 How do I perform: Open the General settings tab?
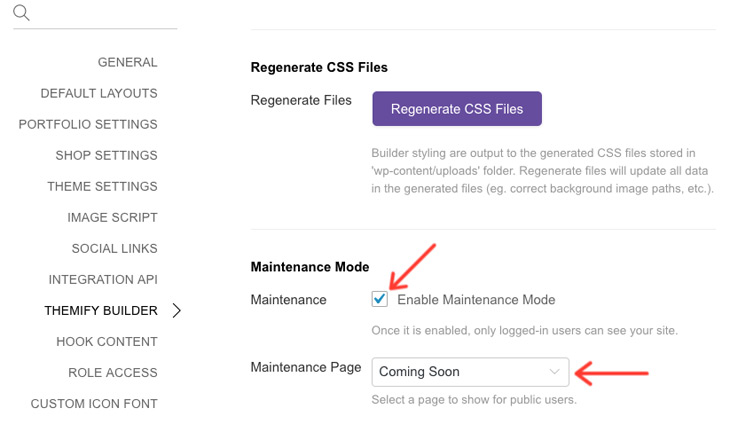pyautogui.click(x=128, y=62)
